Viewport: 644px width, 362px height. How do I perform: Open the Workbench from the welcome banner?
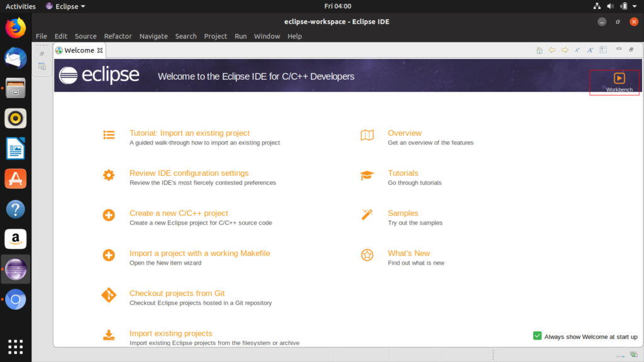(619, 82)
